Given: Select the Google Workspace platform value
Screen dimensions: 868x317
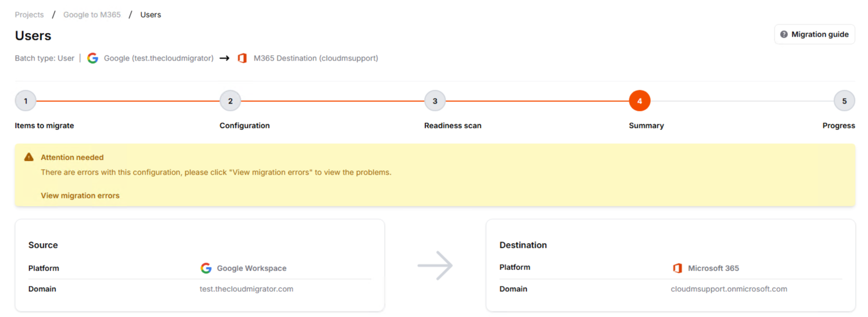Looking at the screenshot, I should coord(252,268).
